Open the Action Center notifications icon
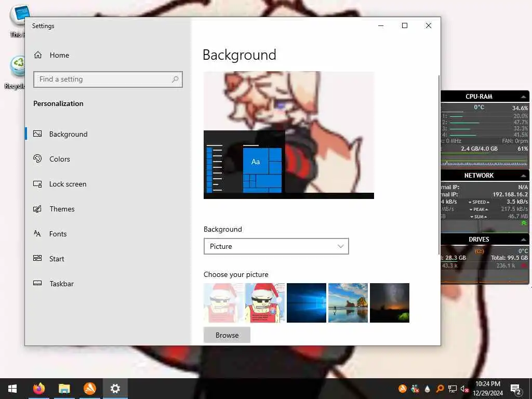 (x=516, y=389)
